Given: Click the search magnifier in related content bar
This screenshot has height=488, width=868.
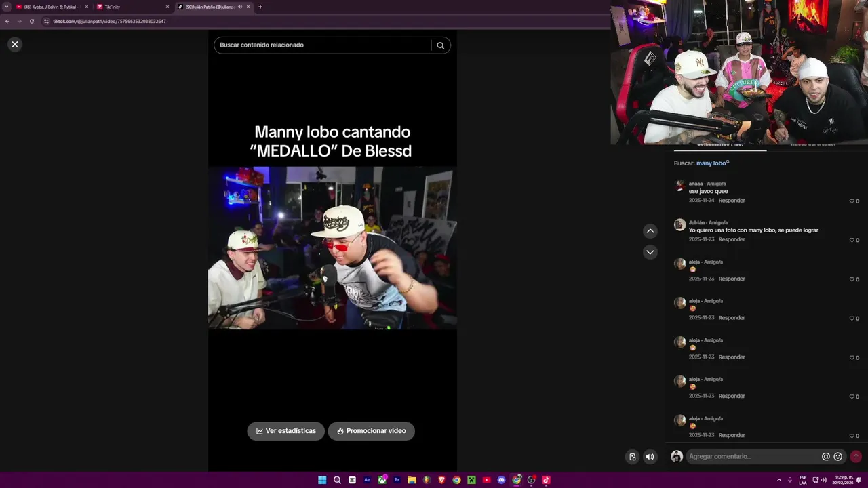Looking at the screenshot, I should click(440, 45).
